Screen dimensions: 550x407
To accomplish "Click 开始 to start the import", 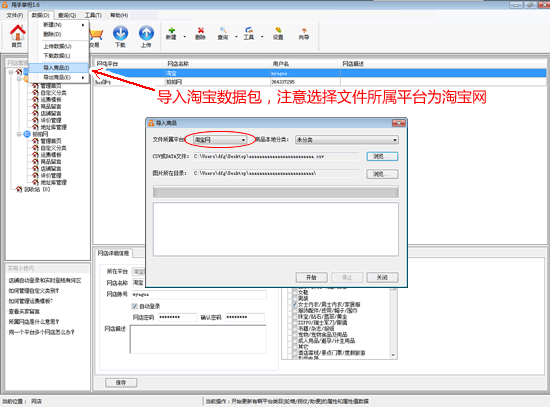I will point(311,278).
